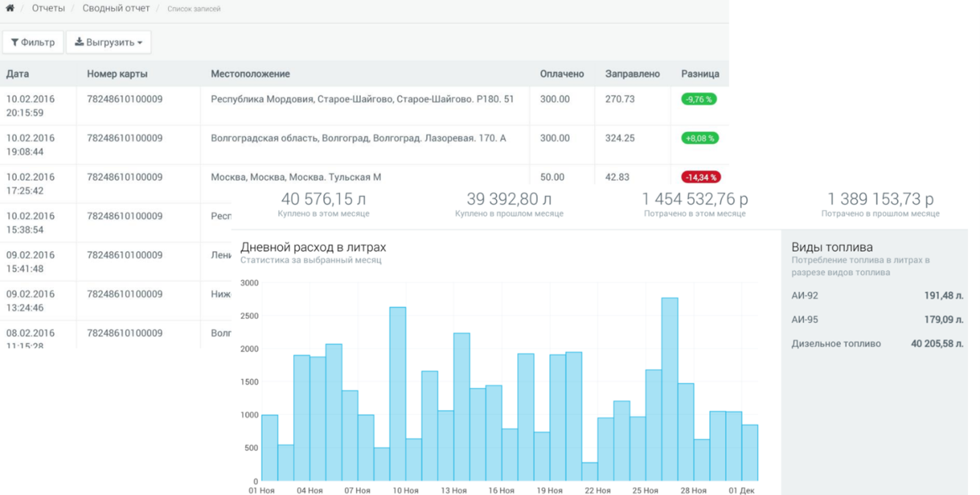Select the date cell 10.02.2016 17:25:42
The width and height of the screenshot is (980, 495).
30,184
